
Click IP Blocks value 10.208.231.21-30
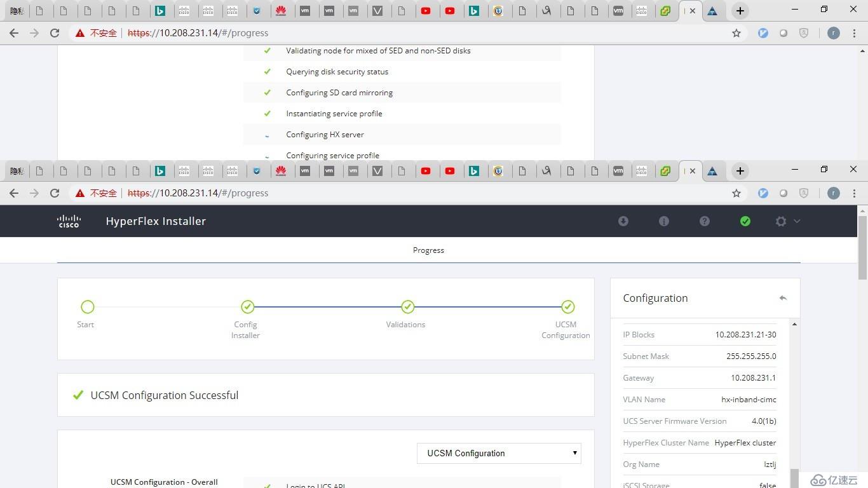[x=745, y=335]
